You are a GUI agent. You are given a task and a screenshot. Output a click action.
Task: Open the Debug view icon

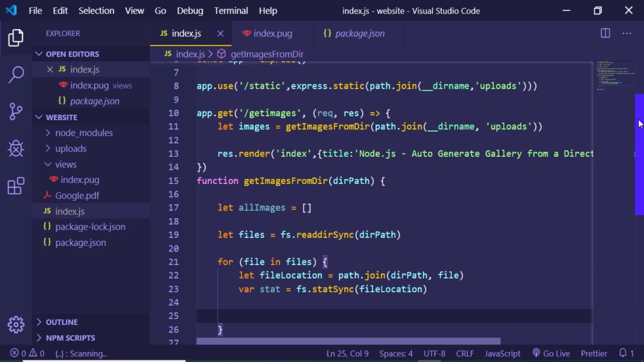point(16,148)
